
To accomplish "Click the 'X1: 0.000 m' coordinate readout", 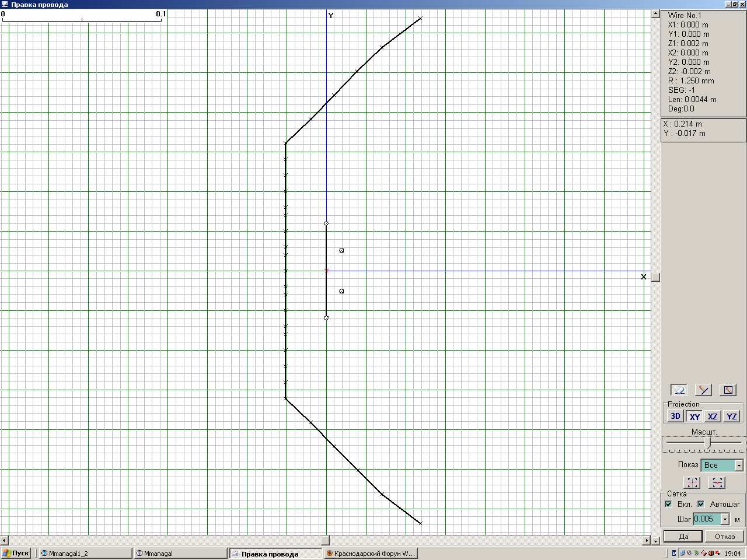I will click(688, 24).
